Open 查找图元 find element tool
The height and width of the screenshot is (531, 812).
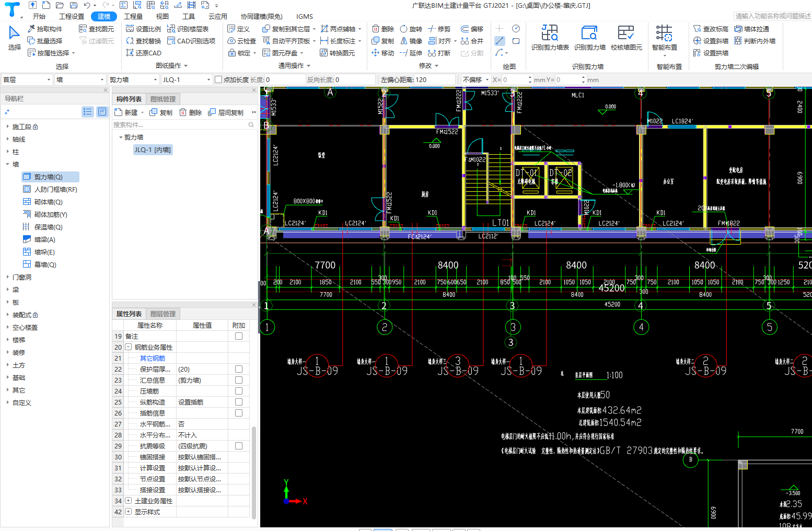(x=96, y=29)
